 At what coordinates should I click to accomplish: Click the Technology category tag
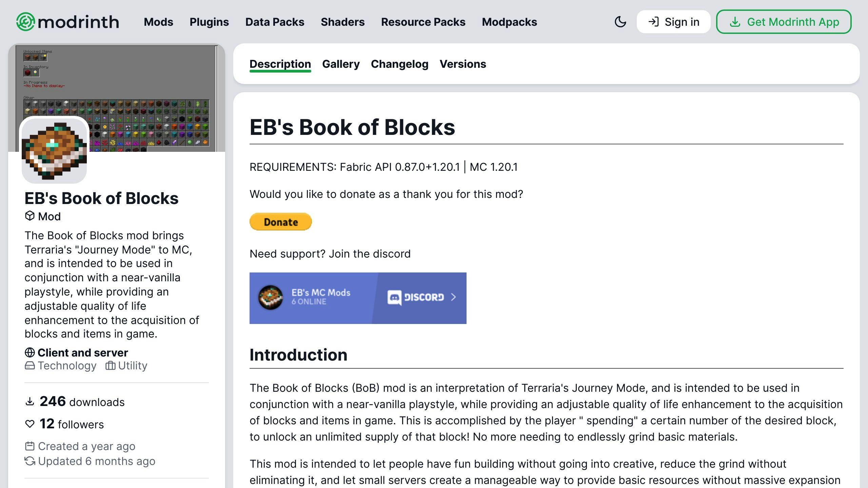[x=60, y=366]
